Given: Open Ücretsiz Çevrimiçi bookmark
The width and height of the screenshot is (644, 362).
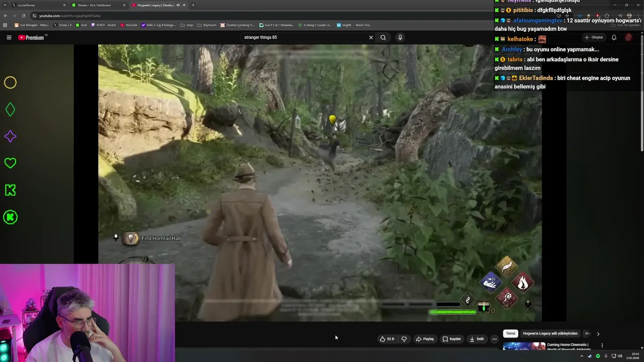Looking at the screenshot, I should [x=237, y=25].
